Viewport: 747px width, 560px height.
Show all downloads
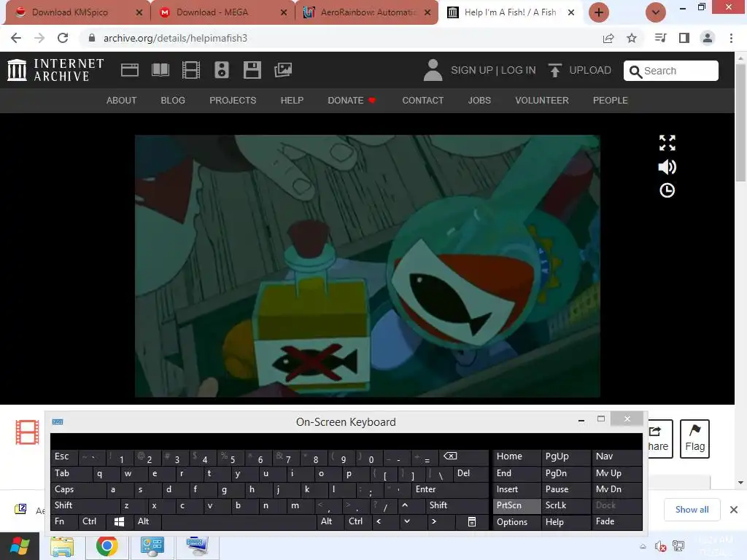coord(692,510)
